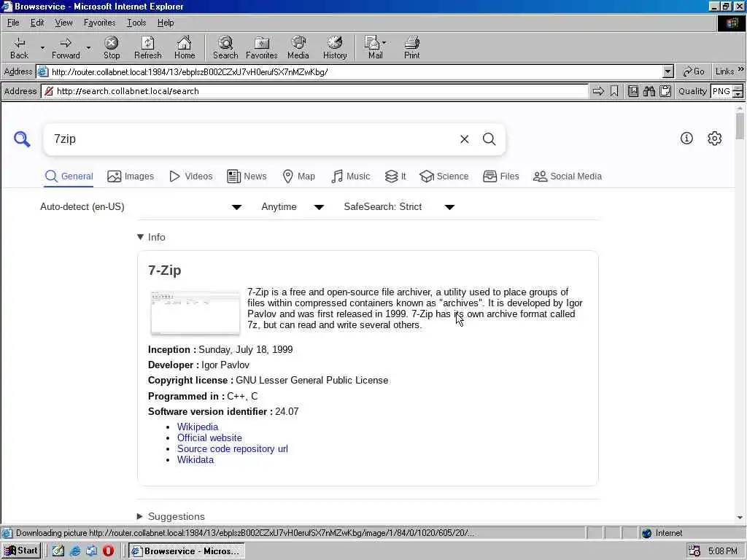Click the 7-Zip screenshot thumbnail

tap(196, 312)
